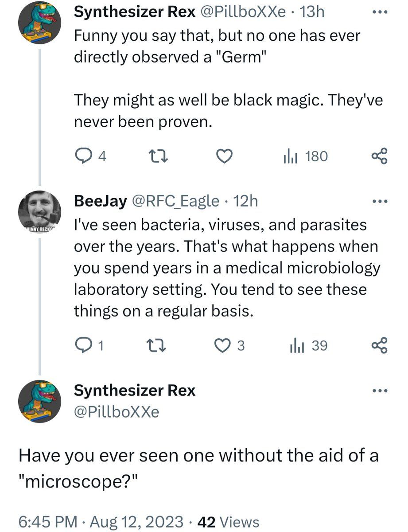Screen dimensions: 408x532
Task: View Synthesizer Rex's profile picture
Action: pyautogui.click(x=39, y=21)
